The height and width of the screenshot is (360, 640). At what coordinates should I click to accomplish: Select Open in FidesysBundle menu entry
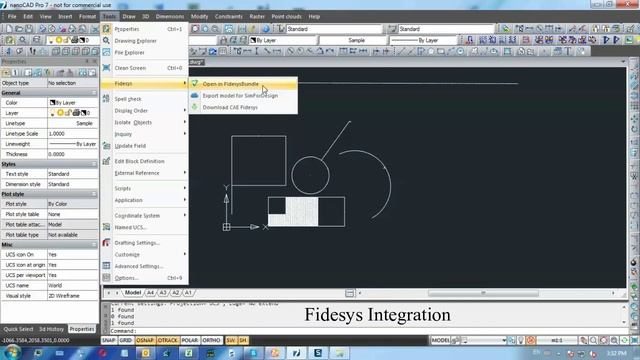click(244, 84)
